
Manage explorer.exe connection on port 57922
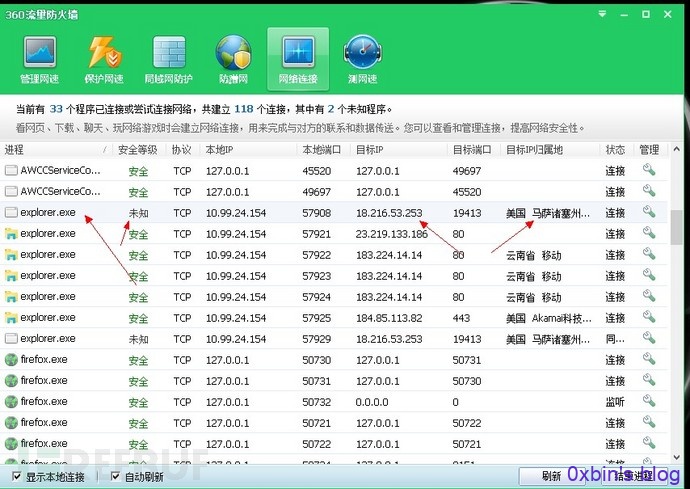(649, 254)
